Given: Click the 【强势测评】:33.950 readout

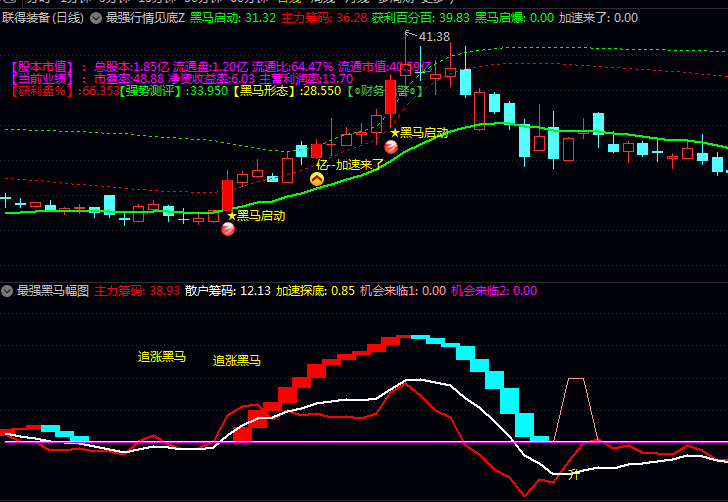Looking at the screenshot, I should point(174,91).
